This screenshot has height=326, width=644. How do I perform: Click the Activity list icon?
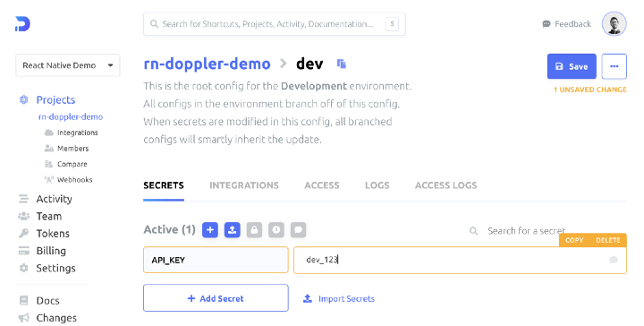[24, 199]
